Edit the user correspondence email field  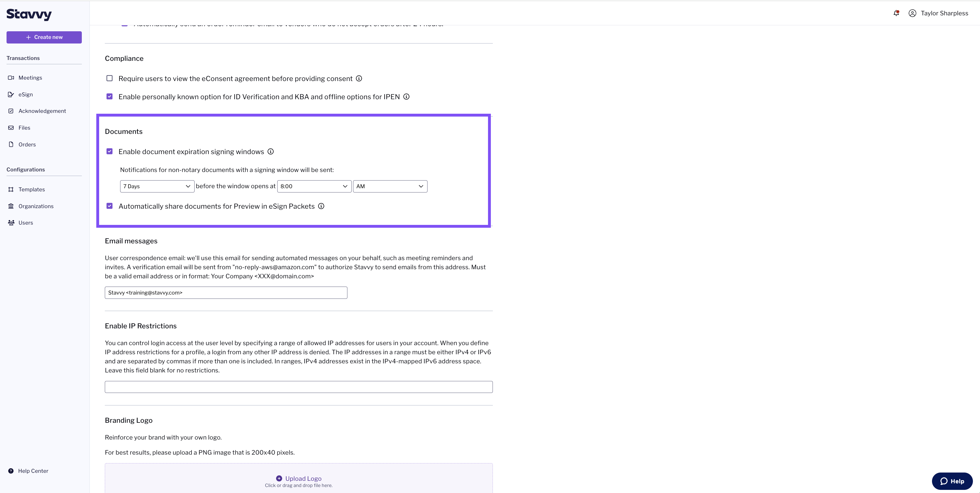[226, 292]
